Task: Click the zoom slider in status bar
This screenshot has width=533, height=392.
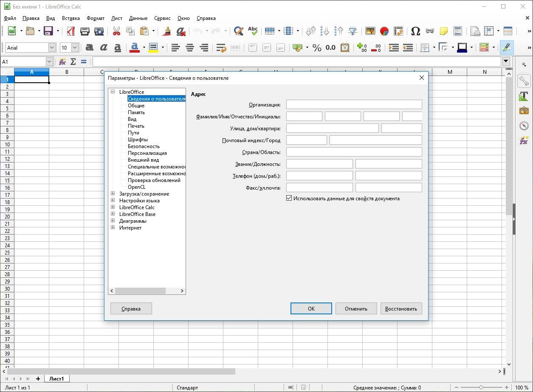Action: click(481, 387)
